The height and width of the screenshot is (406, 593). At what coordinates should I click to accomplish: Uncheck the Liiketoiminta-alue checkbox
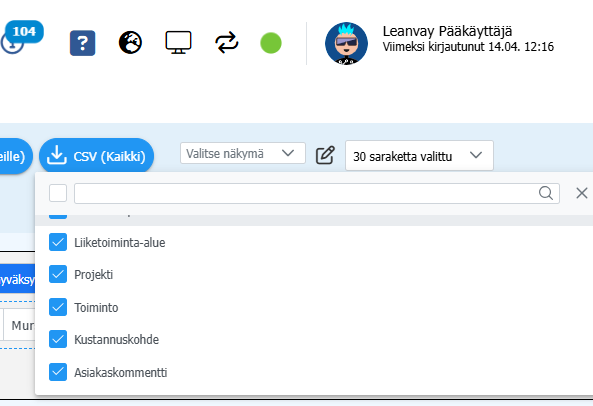tap(58, 242)
